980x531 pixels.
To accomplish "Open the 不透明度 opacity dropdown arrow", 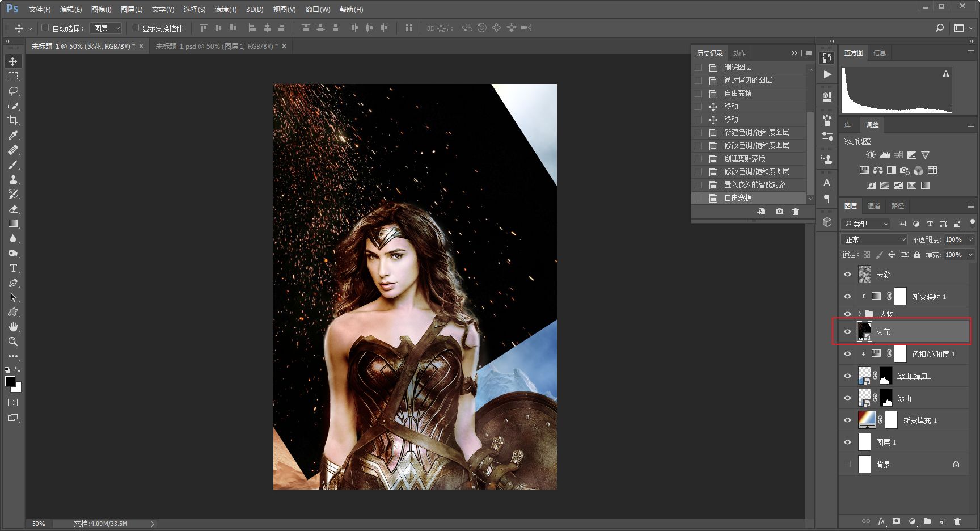I will (x=971, y=239).
